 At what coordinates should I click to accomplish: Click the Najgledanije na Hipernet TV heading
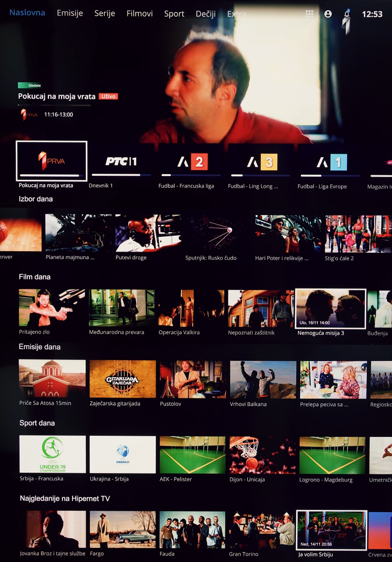tap(65, 498)
